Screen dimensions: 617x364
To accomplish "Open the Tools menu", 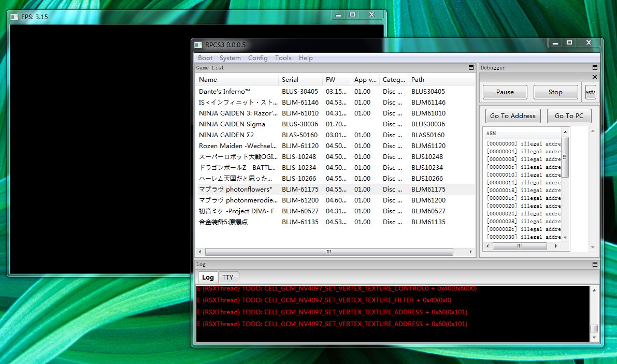I will [x=283, y=58].
